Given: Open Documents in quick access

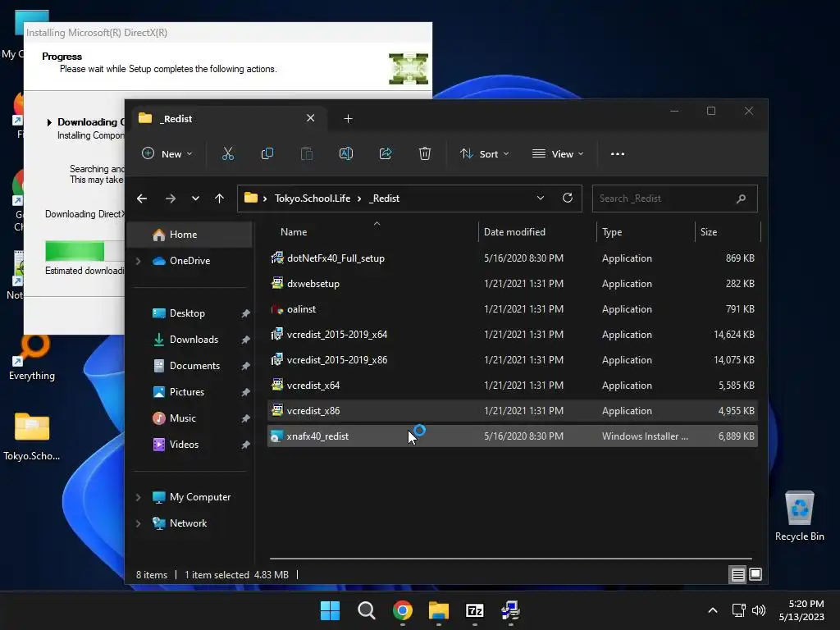Looking at the screenshot, I should pos(194,366).
